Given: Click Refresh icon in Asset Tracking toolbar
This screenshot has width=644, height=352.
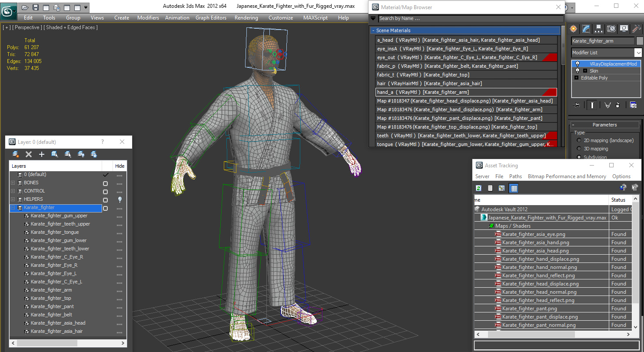Looking at the screenshot, I should pyautogui.click(x=478, y=188).
